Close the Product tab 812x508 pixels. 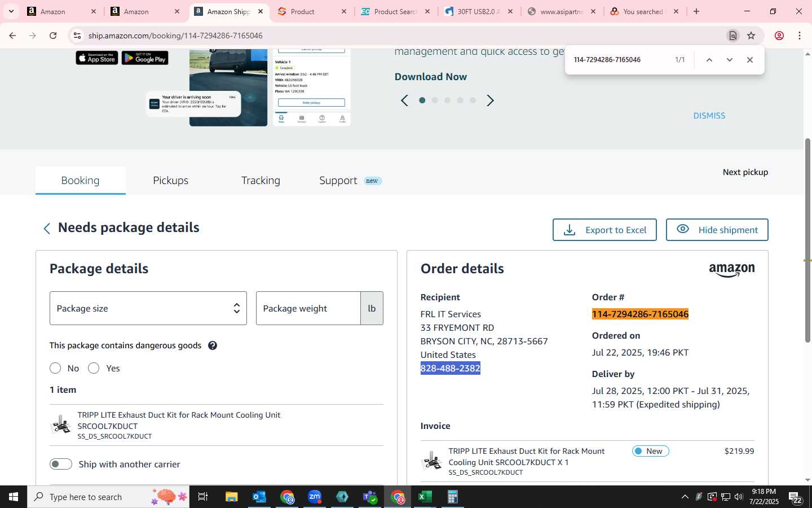344,11
